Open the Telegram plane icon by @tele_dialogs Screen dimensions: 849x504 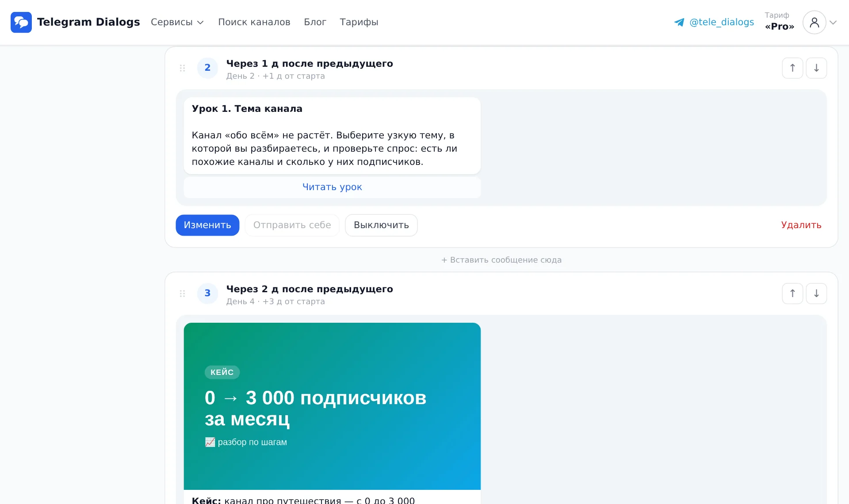point(679,22)
